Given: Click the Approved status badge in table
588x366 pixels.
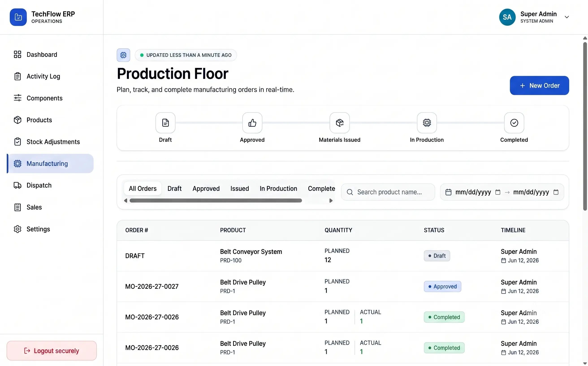Looking at the screenshot, I should [442, 287].
